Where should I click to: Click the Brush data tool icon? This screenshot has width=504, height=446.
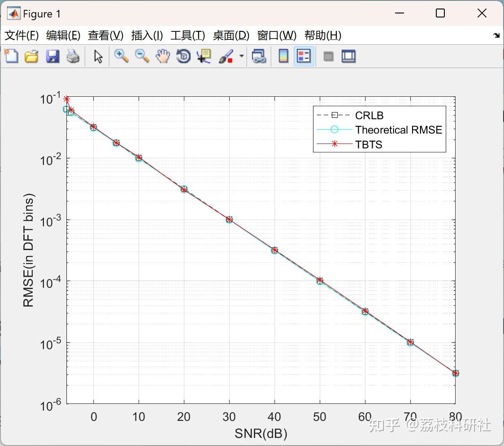(226, 56)
